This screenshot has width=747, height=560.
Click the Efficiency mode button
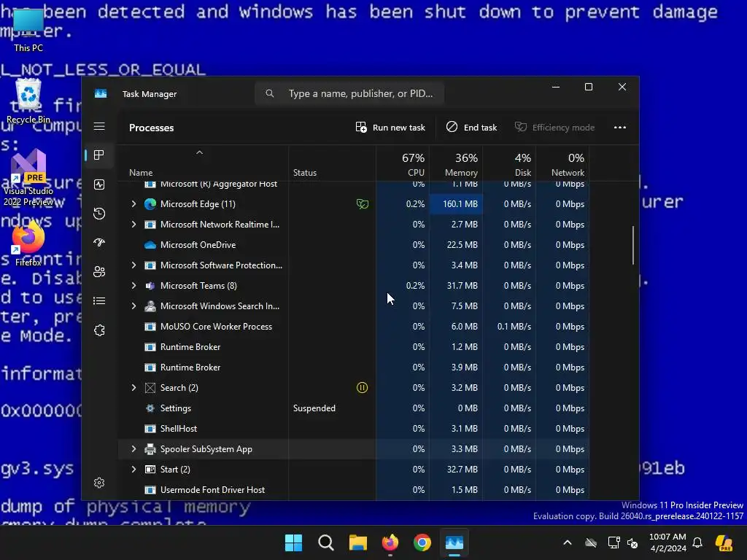click(554, 127)
